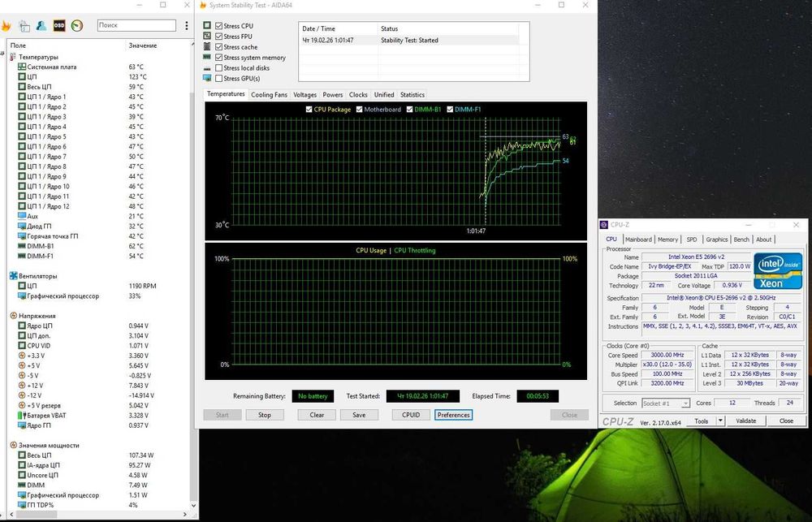This screenshot has height=522, width=812.
Task: Click the round icon beside +12 V row
Action: (22, 386)
